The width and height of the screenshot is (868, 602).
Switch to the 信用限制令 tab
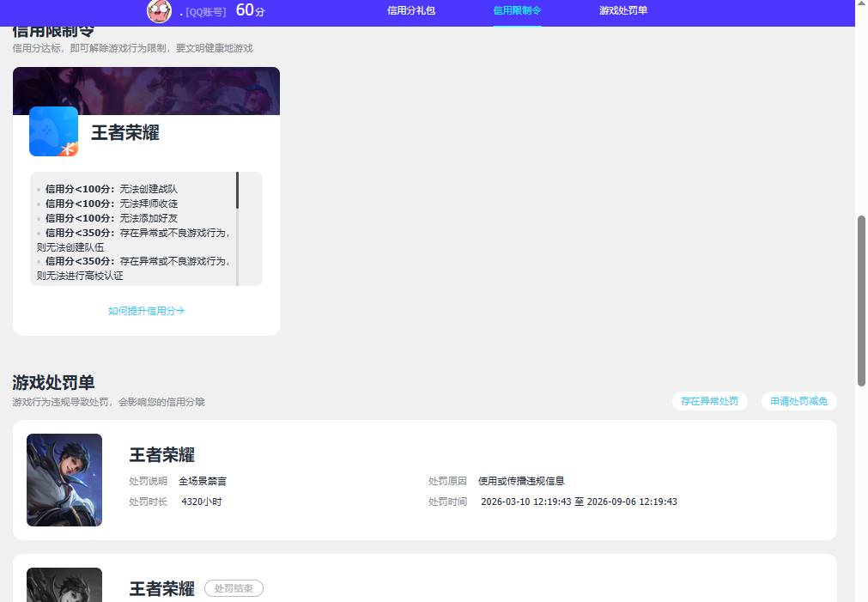click(x=517, y=10)
